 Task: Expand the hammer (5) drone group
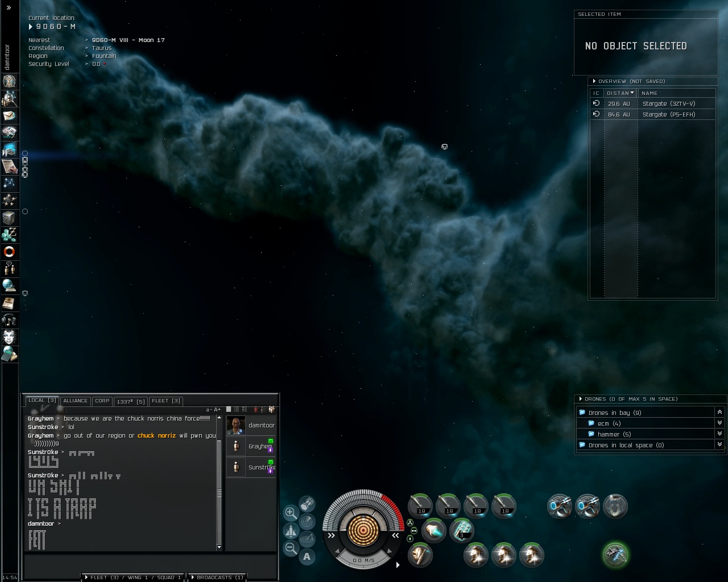(719, 434)
